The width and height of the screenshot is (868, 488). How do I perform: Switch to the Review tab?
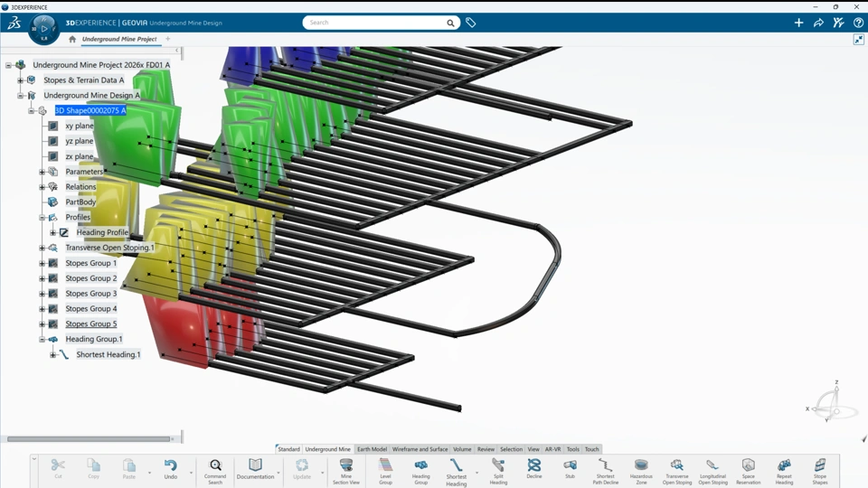[486, 449]
